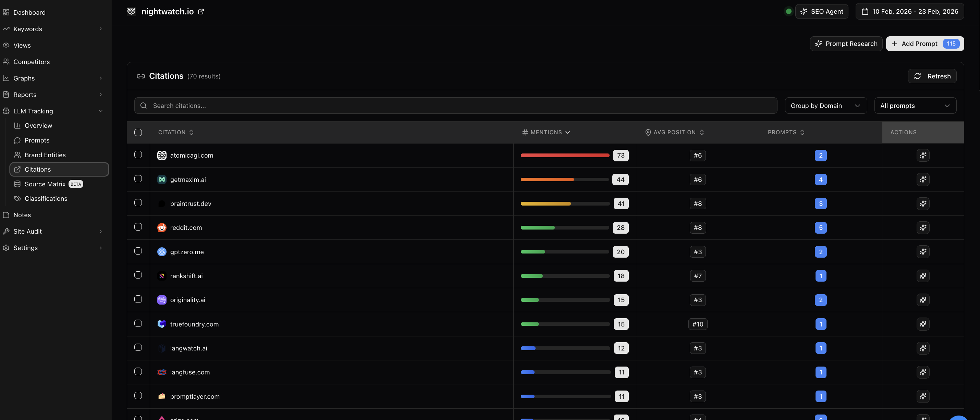Click the Brand Entities sidebar item
The height and width of the screenshot is (420, 980).
[x=45, y=155]
